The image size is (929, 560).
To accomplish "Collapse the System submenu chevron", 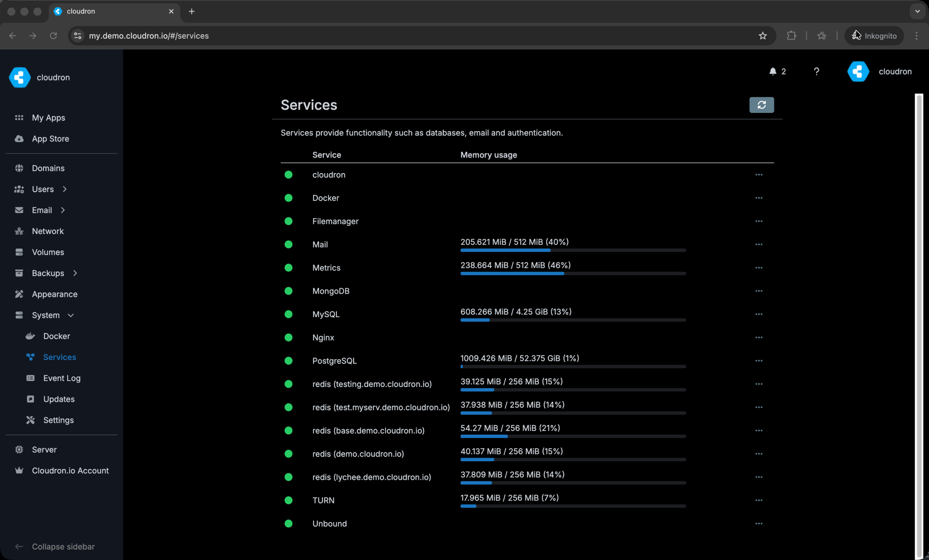I will tap(70, 315).
